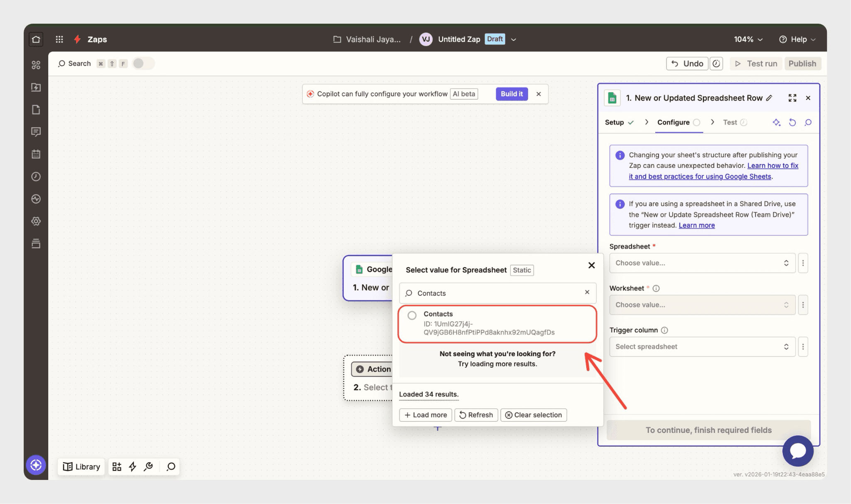Screen dimensions: 851x504
Task: Open the Trigger column dropdown
Action: pos(702,347)
